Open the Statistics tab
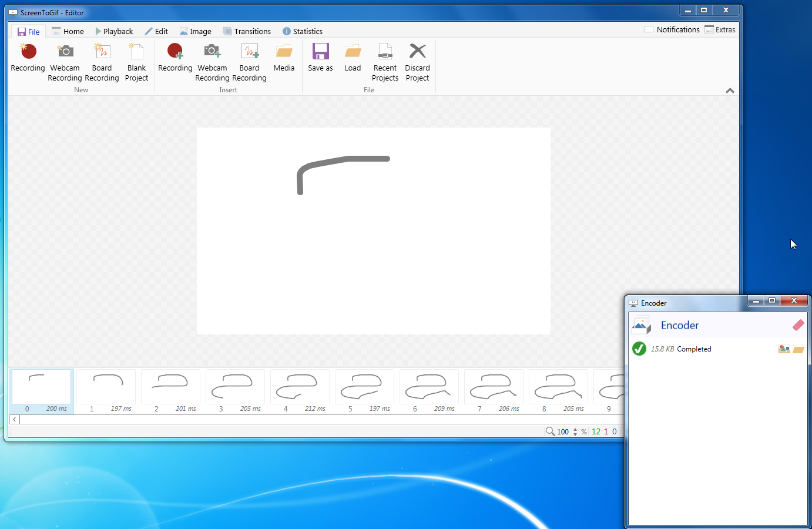Image resolution: width=812 pixels, height=529 pixels. click(303, 31)
